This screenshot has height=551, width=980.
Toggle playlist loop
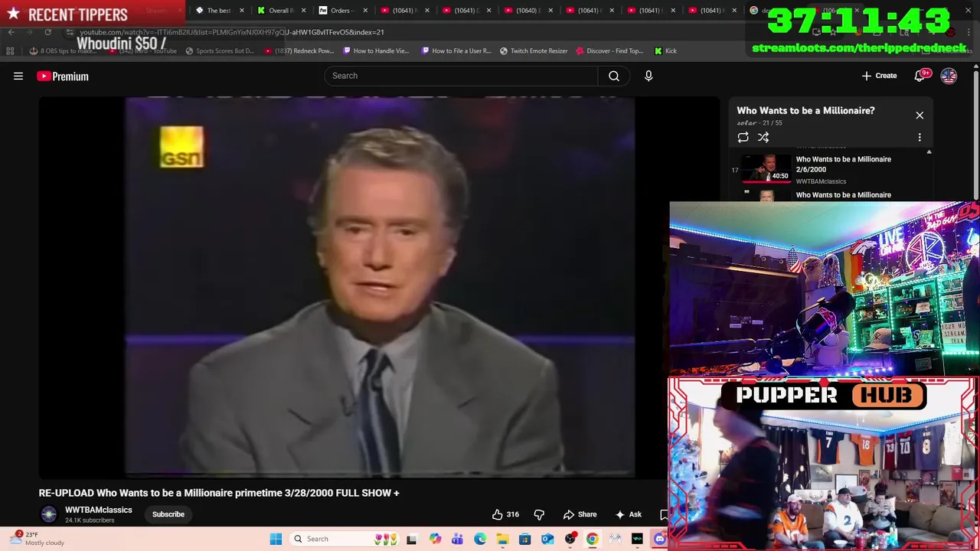click(743, 137)
